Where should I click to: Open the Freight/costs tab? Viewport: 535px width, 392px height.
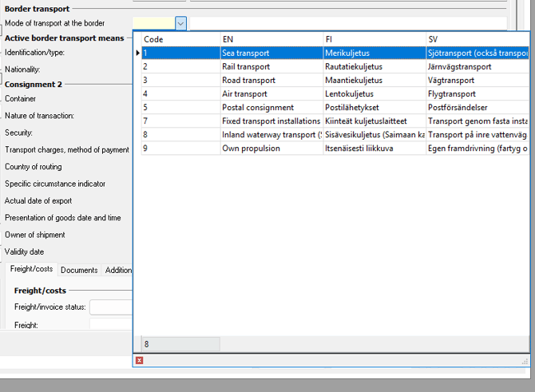31,271
